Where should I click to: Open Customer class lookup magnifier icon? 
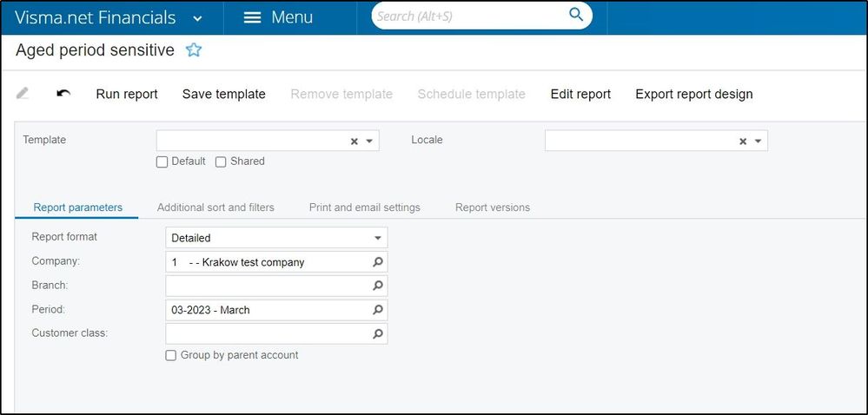click(378, 333)
